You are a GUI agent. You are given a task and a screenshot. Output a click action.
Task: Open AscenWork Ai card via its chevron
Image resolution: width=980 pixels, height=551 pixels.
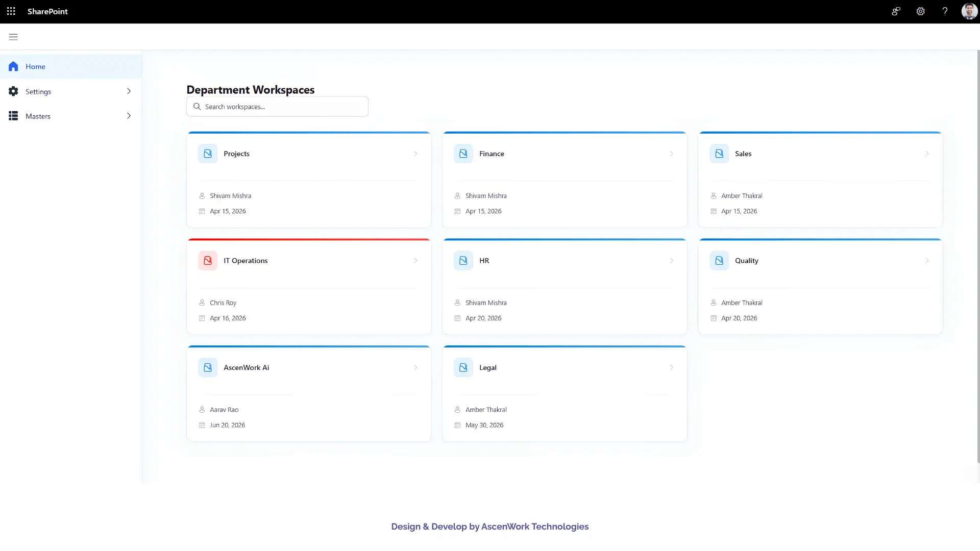click(x=416, y=367)
